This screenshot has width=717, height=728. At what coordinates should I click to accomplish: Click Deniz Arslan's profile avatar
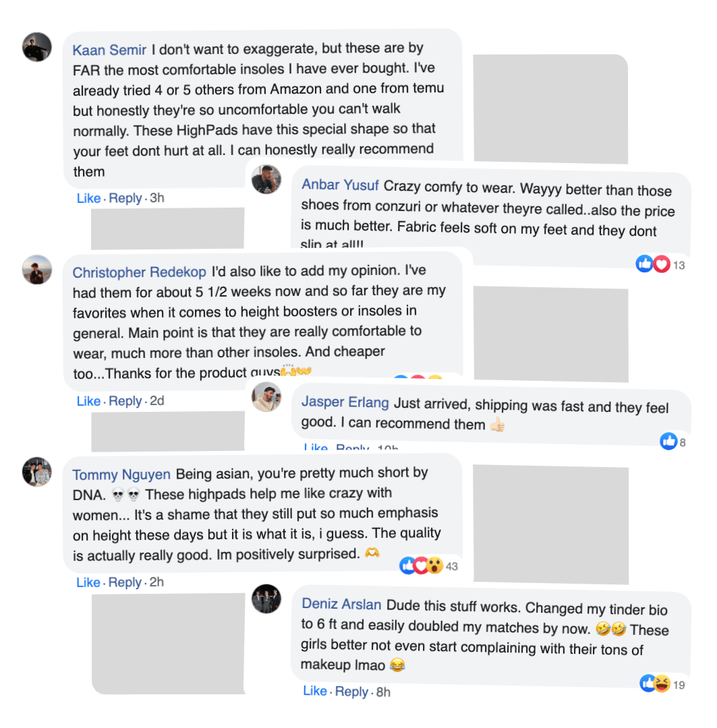266,599
